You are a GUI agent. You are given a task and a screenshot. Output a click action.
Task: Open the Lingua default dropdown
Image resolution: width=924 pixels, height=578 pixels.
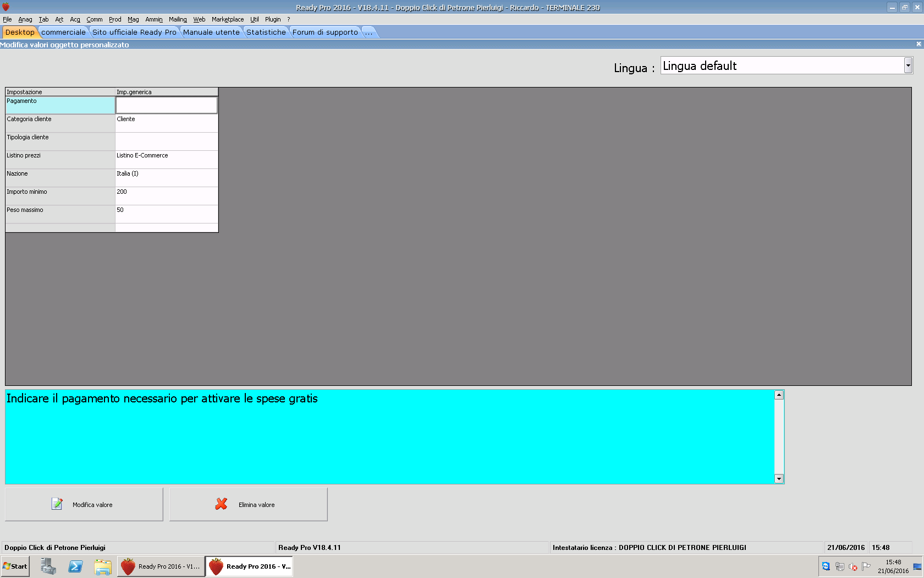click(x=908, y=66)
